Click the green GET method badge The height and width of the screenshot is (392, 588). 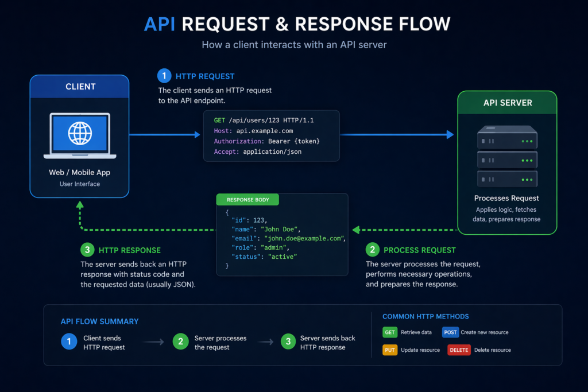(389, 332)
